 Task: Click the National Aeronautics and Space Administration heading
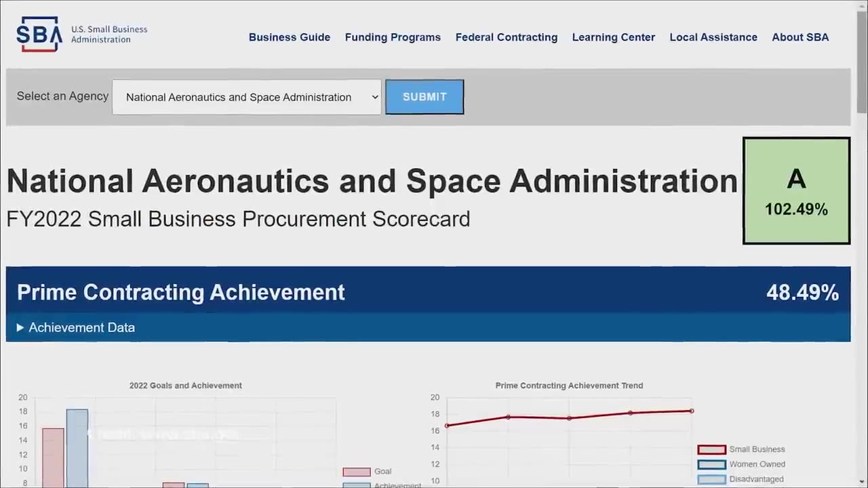pyautogui.click(x=372, y=181)
